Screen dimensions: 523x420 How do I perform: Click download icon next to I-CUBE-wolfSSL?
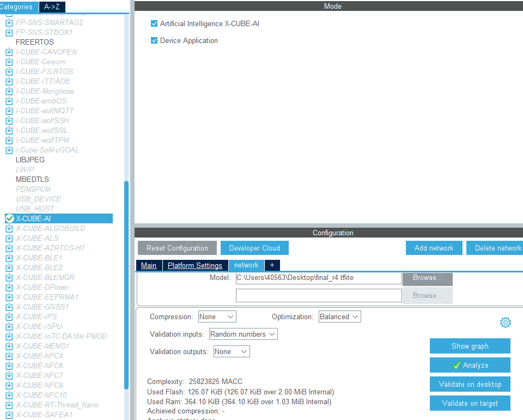point(9,130)
